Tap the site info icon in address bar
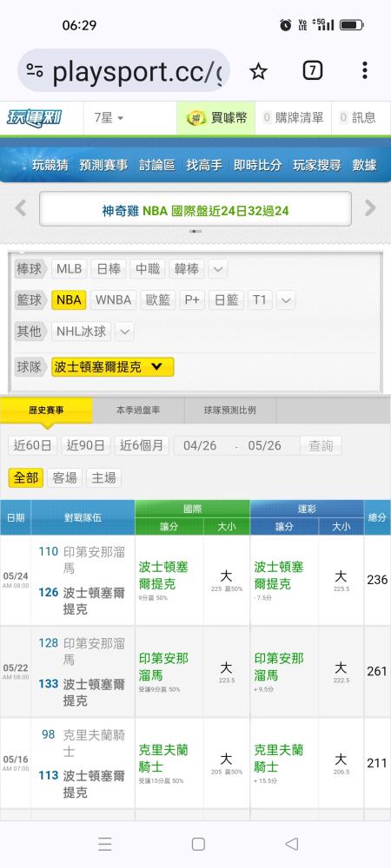Image resolution: width=391 pixels, height=868 pixels. coord(35,70)
